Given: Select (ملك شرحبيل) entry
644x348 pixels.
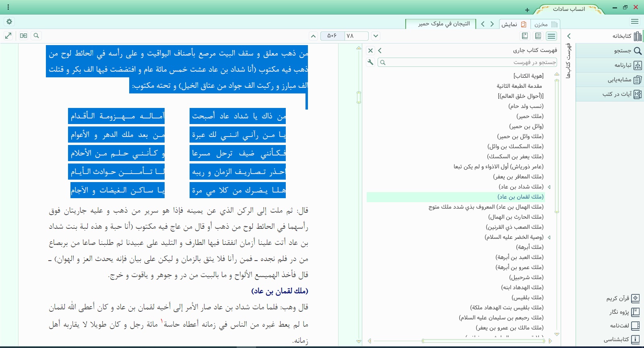Looking at the screenshot, I should click(x=526, y=277).
